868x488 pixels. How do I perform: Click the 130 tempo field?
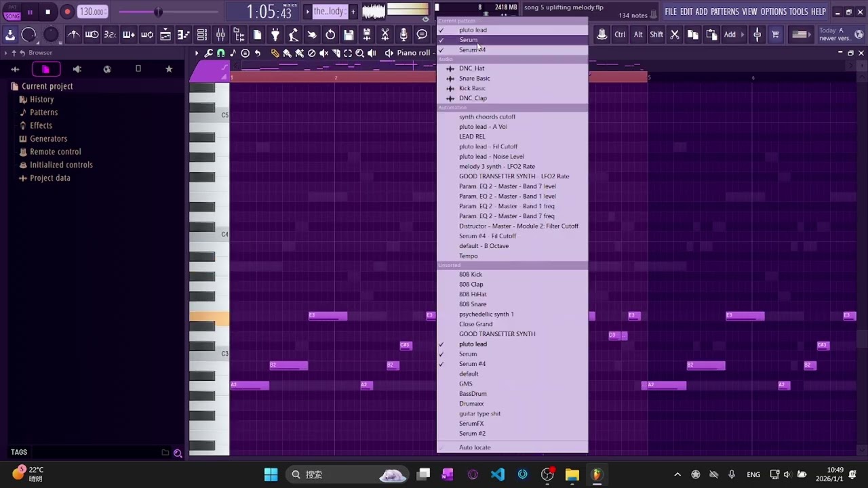pyautogui.click(x=92, y=12)
